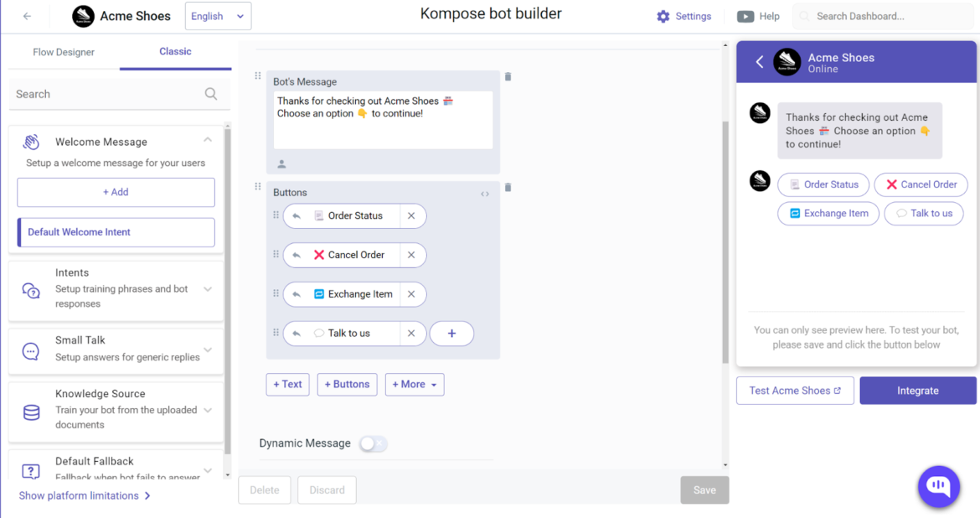
Task: Open the floating chat widget bubble
Action: point(938,486)
